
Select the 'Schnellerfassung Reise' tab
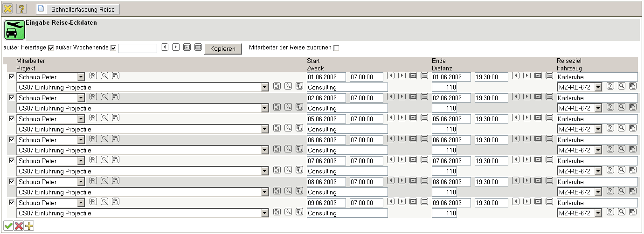78,9
